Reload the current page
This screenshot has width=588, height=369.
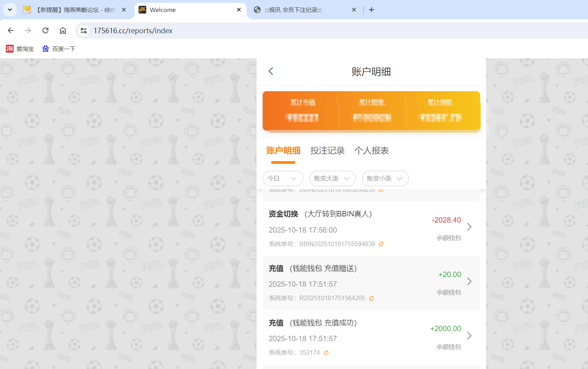[x=45, y=31]
